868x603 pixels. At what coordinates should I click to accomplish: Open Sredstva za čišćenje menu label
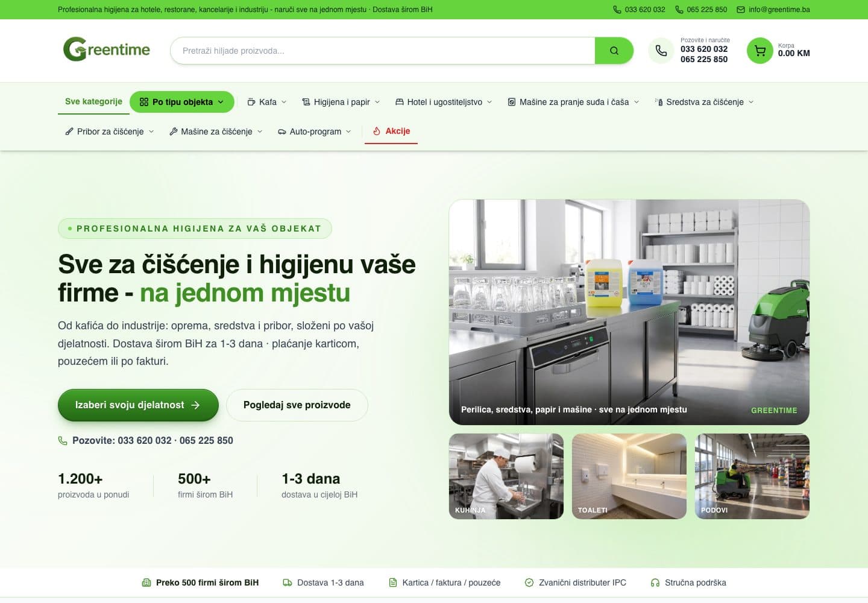click(x=705, y=102)
